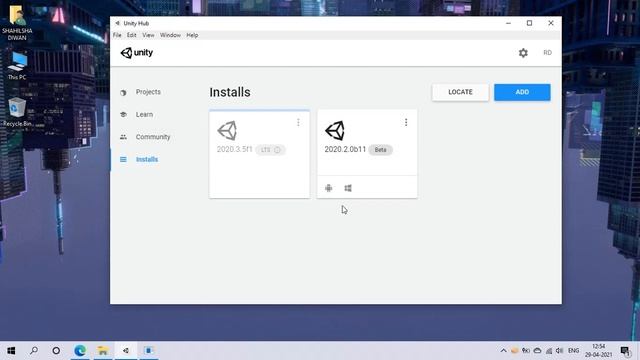Click the Installs list icon

[x=123, y=160]
